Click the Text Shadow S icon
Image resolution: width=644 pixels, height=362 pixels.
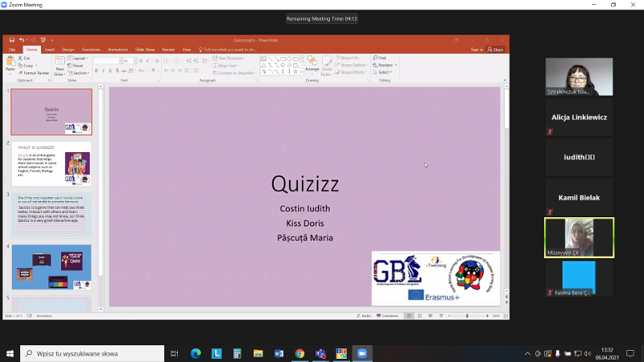click(x=117, y=71)
